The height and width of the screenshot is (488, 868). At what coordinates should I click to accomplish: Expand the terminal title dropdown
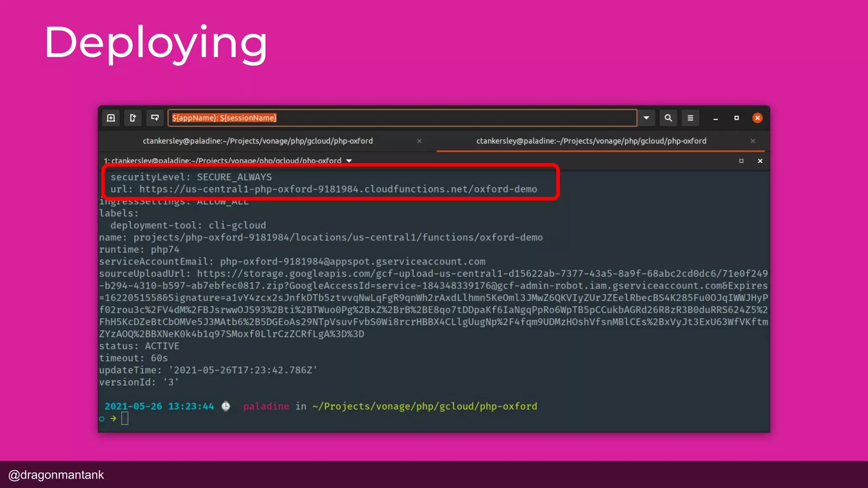349,161
